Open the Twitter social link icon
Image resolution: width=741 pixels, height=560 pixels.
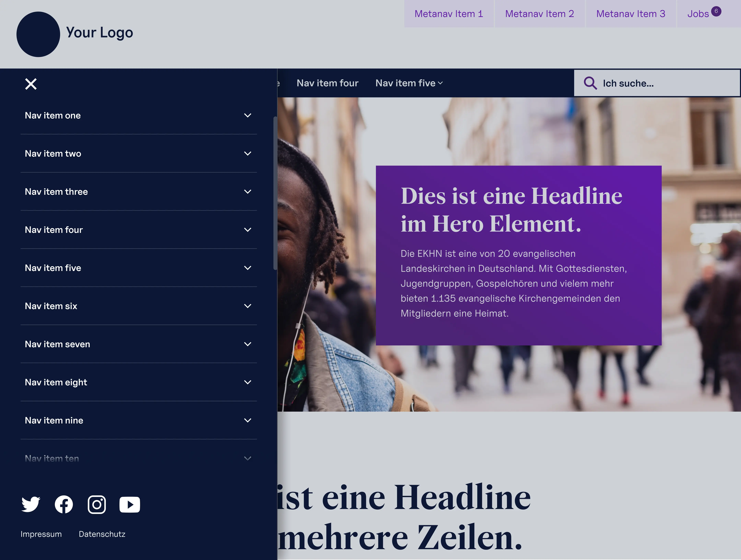pyautogui.click(x=31, y=504)
